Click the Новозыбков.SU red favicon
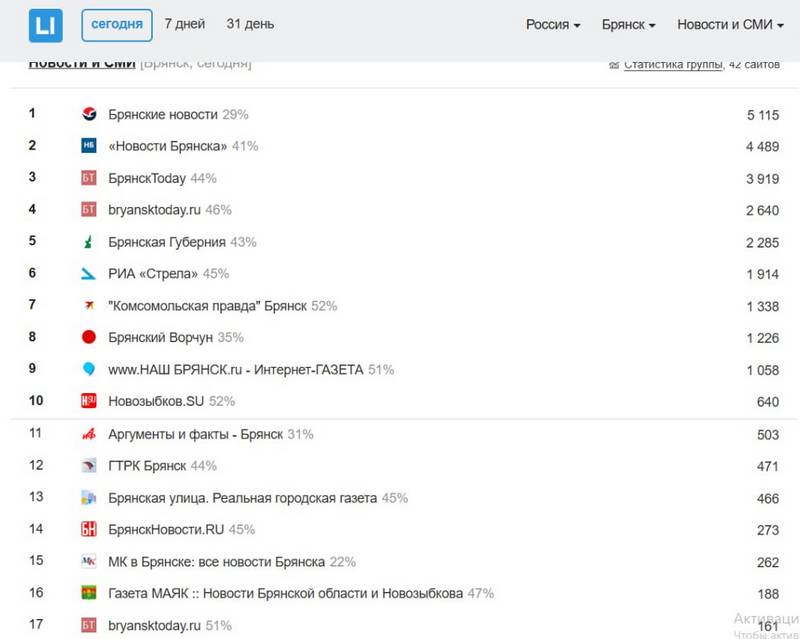This screenshot has height=639, width=800. tap(88, 401)
